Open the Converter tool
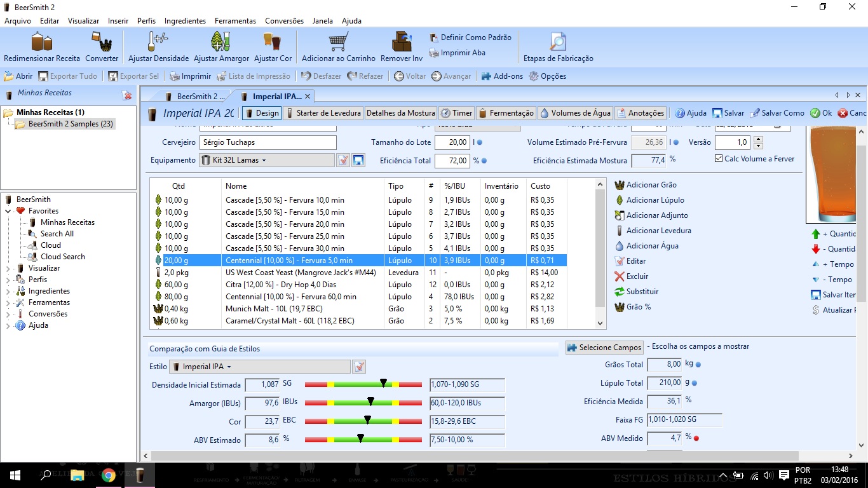This screenshot has width=868, height=488. point(102,48)
